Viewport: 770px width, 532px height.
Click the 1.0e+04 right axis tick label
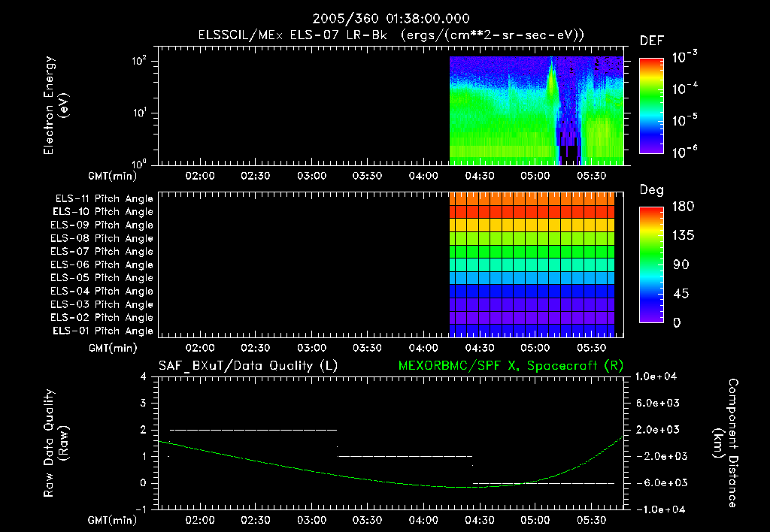656,376
